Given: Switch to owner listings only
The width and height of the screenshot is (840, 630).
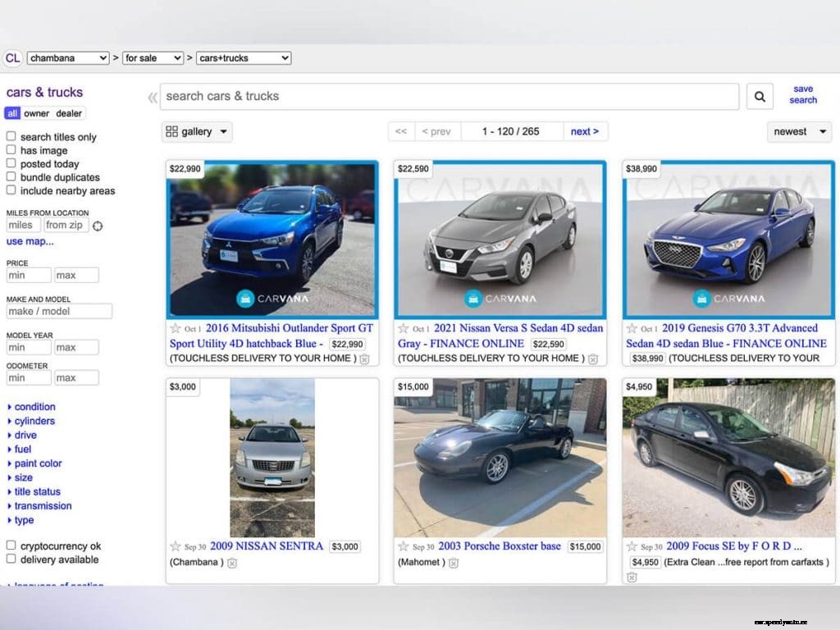Looking at the screenshot, I should coord(36,112).
